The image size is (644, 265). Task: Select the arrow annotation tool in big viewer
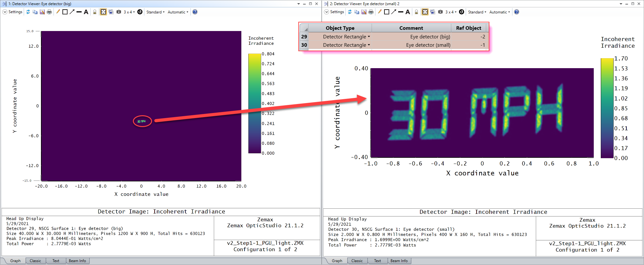tap(72, 12)
